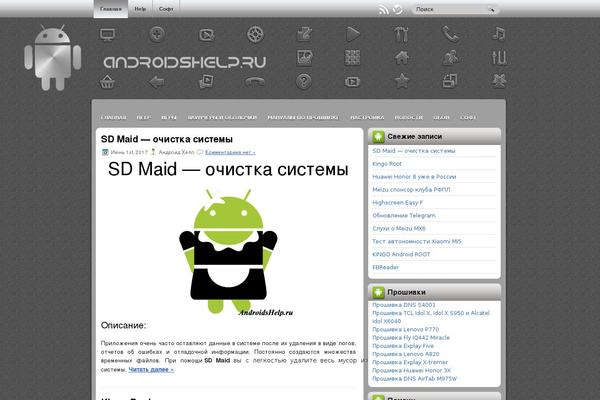Open Тест автономности Xiaomi Mi5 post
The image size is (600, 400).
(417, 242)
